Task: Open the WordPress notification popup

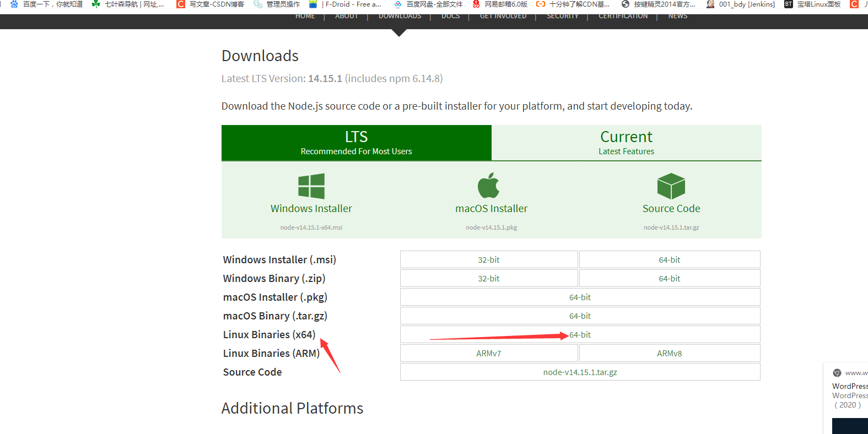Action: [x=846, y=398]
